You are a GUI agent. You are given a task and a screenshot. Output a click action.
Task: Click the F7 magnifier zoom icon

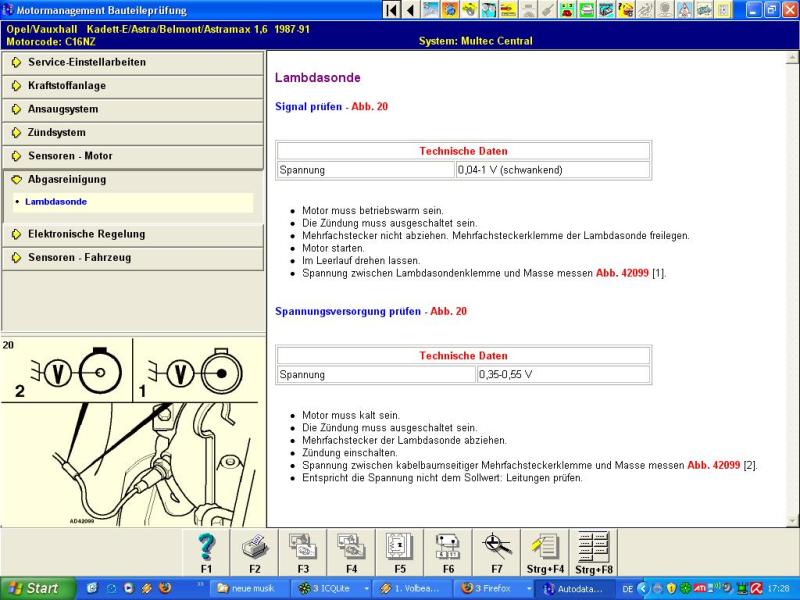pos(496,546)
